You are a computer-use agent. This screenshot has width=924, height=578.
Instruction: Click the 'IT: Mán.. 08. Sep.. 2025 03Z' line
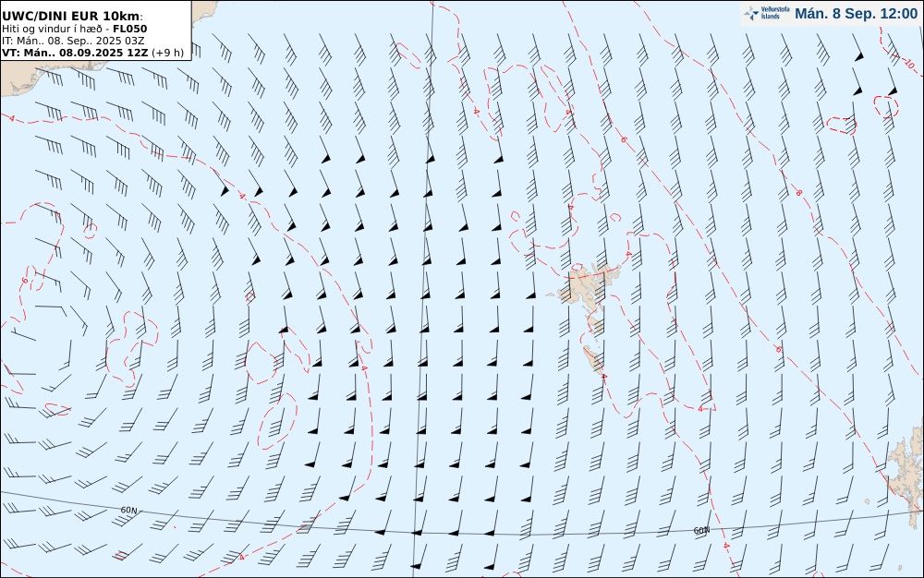pyautogui.click(x=72, y=41)
